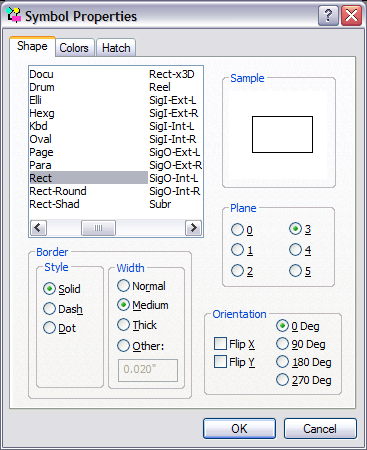Select the SigO-Int-R shape

175,191
